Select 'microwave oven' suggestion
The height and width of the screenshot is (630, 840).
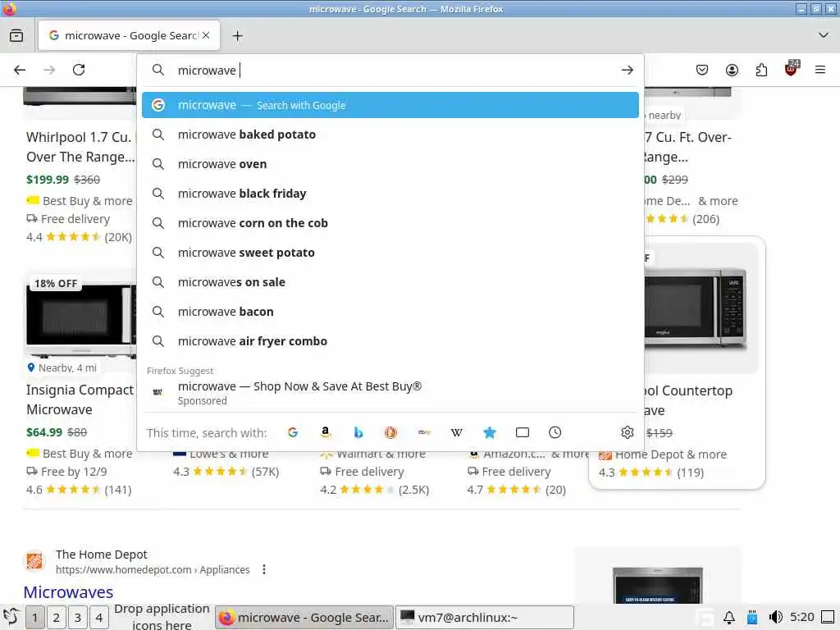(x=390, y=164)
